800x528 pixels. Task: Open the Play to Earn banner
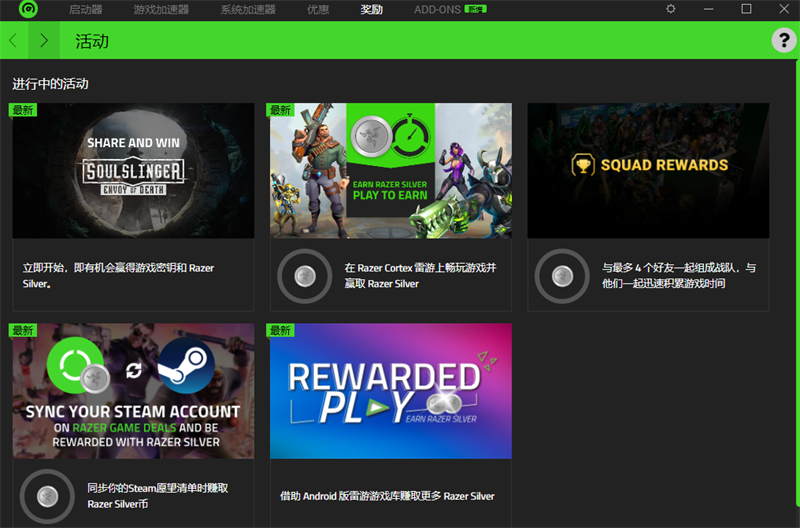(391, 170)
